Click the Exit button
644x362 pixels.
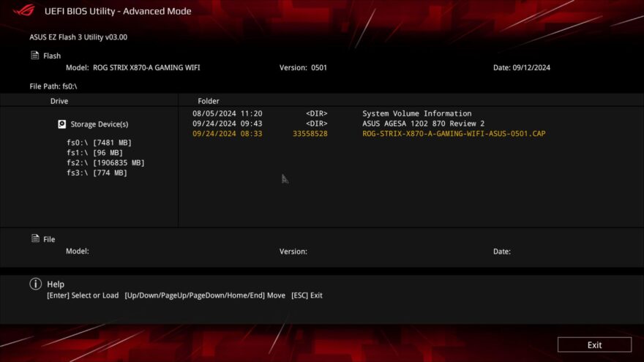594,344
